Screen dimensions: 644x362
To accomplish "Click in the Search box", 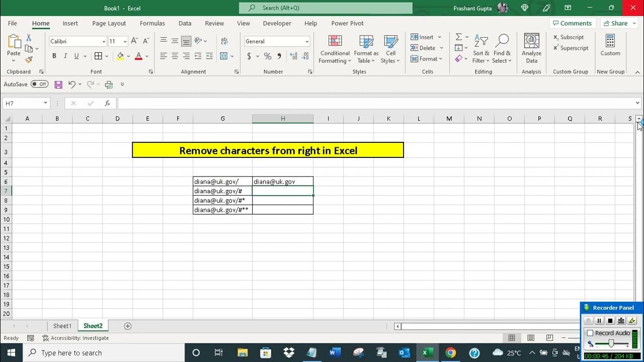I will point(326,8).
